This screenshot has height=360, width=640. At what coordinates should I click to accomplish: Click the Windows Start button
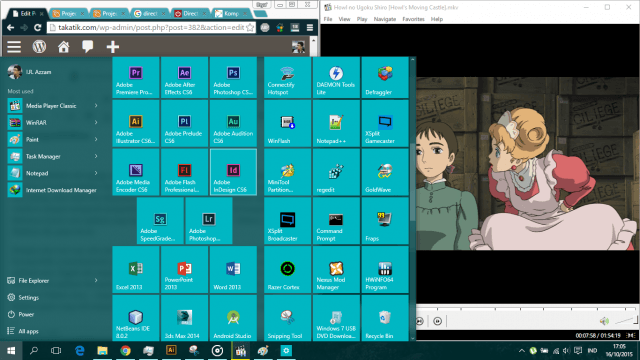click(x=11, y=351)
